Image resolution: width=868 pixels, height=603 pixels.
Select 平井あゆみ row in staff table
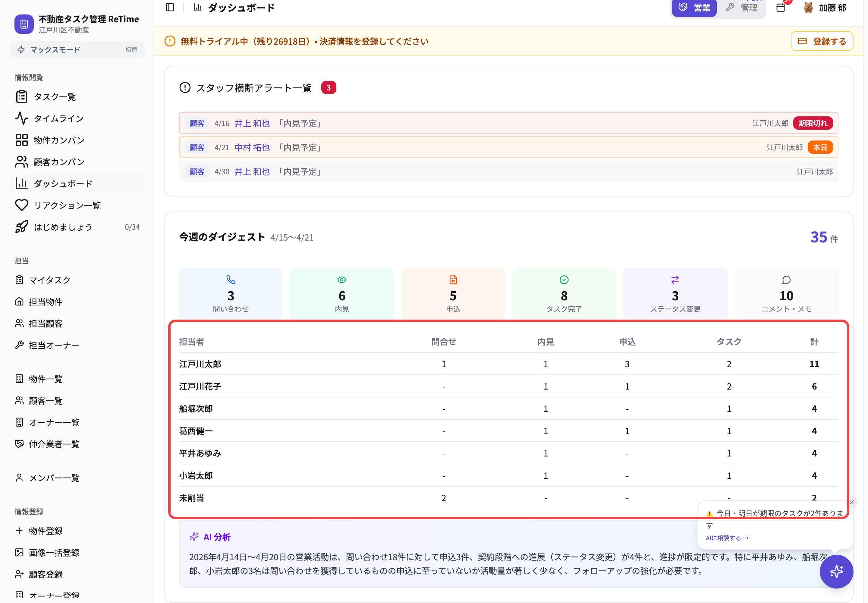(x=508, y=453)
